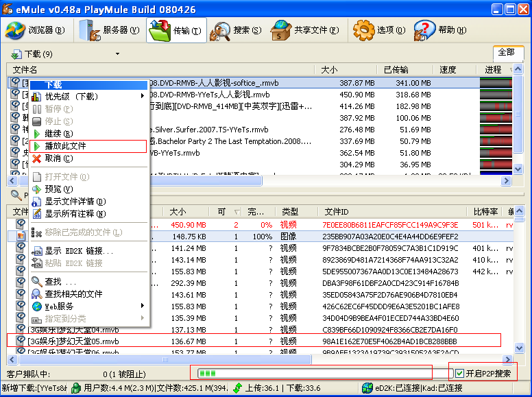Choose 继续 (R) in the context menu
Viewport: 532px width, 397px height.
click(89, 134)
